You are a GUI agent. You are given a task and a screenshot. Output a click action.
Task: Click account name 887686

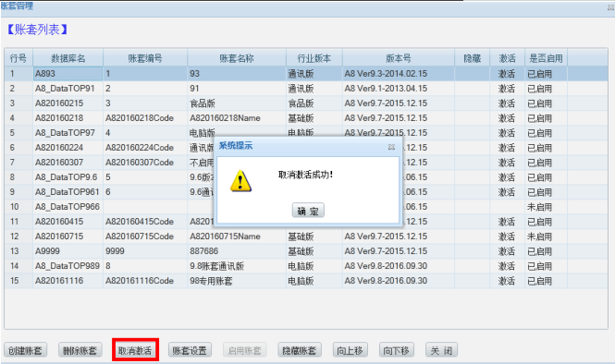(237, 251)
